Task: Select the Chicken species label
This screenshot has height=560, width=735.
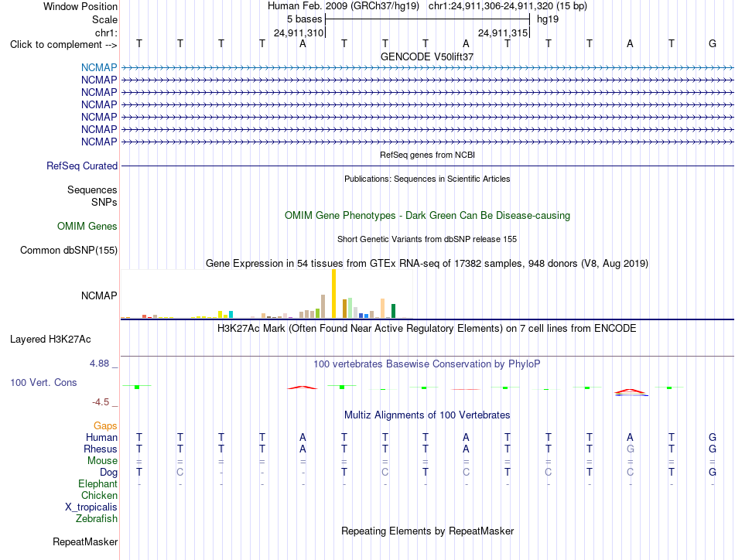Action: click(x=99, y=495)
